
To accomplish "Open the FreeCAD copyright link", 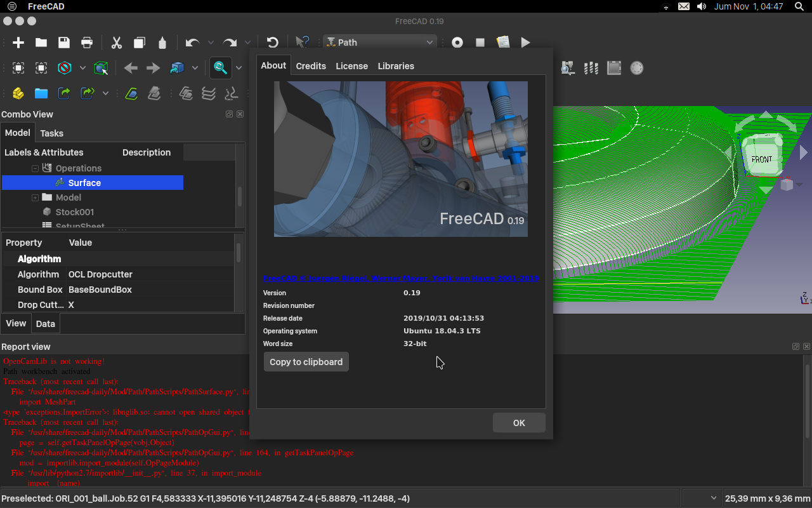I will click(401, 278).
